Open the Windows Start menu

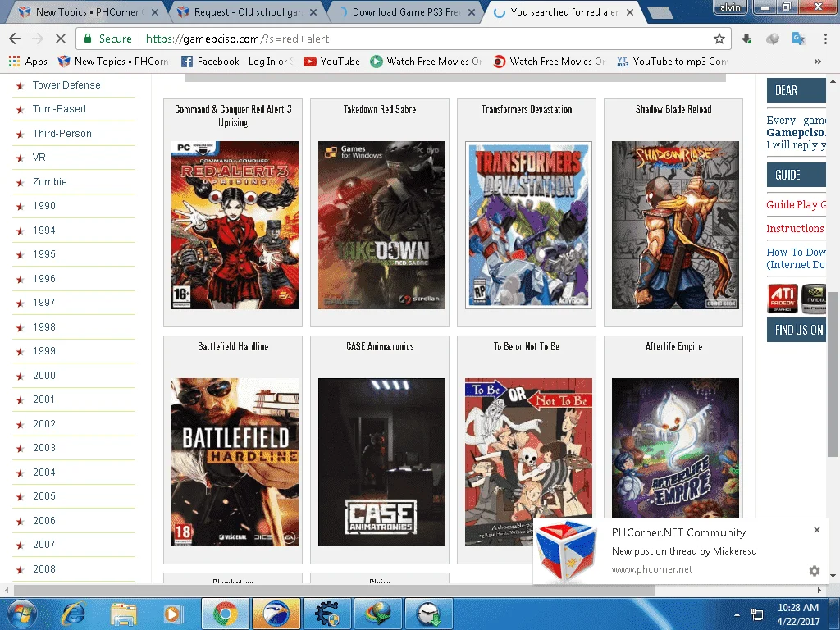21,614
